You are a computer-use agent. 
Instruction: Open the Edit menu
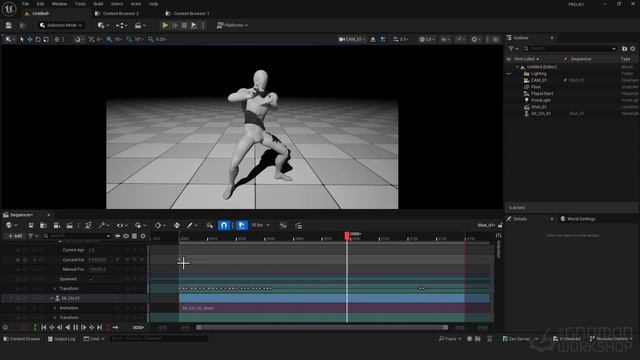[x=40, y=4]
